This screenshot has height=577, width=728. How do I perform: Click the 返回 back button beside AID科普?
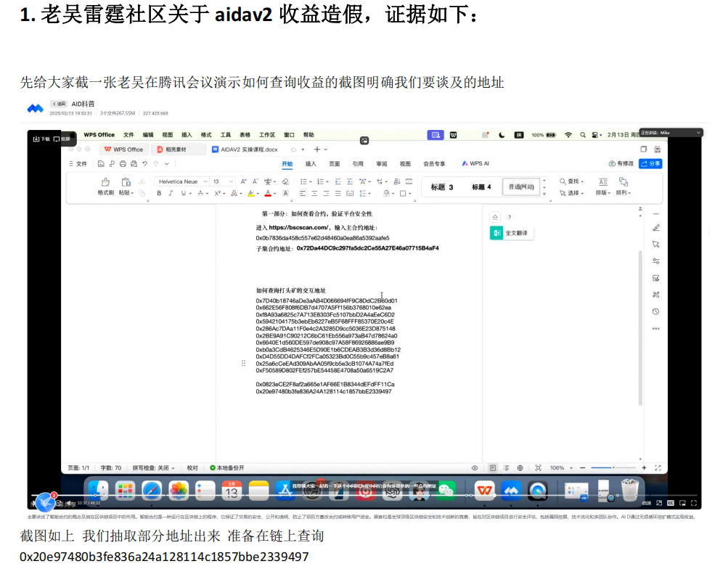(58, 104)
